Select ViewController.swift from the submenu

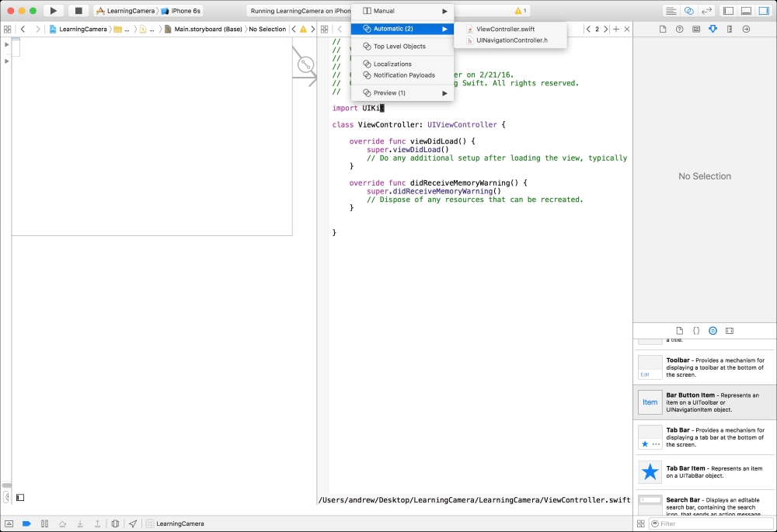click(505, 29)
